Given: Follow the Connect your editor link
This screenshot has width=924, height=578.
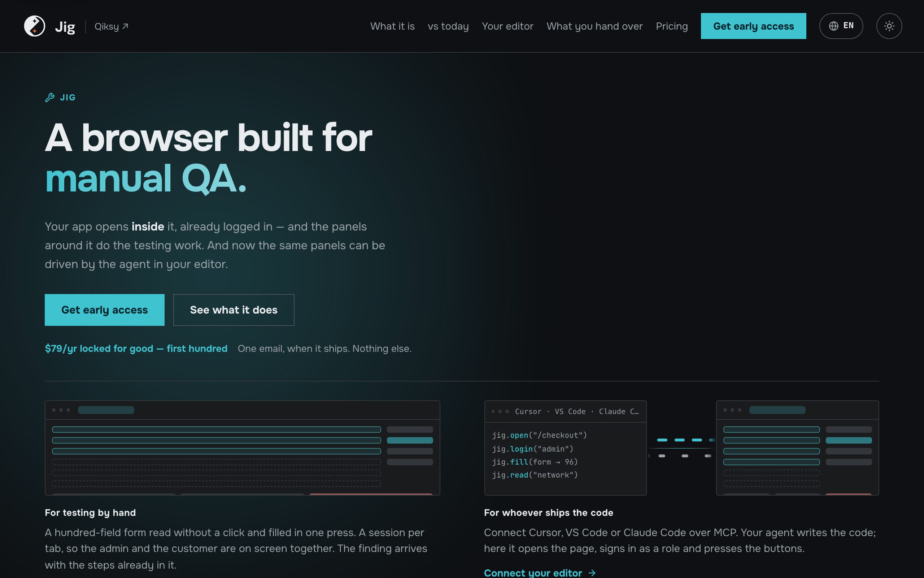Looking at the screenshot, I should point(540,573).
